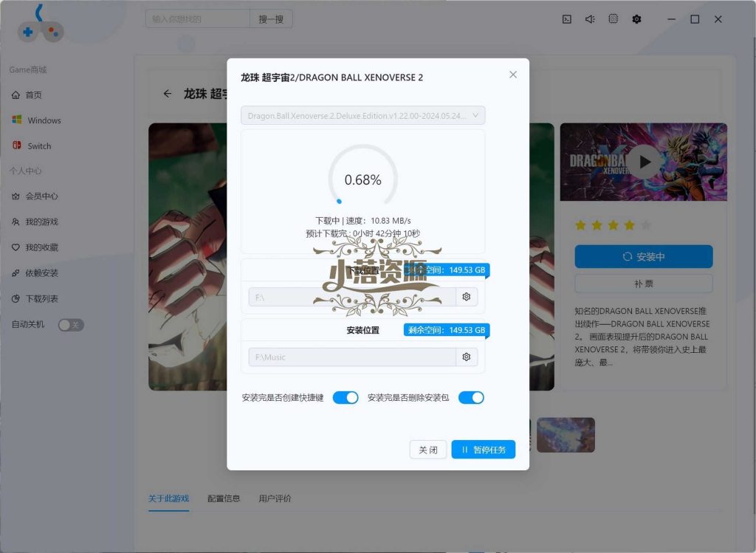Click the 暂停任务 pause task button

pos(483,450)
